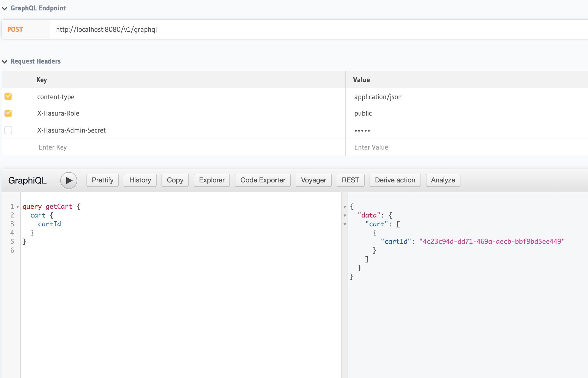
Task: Analyze the getCart query
Action: pos(443,180)
